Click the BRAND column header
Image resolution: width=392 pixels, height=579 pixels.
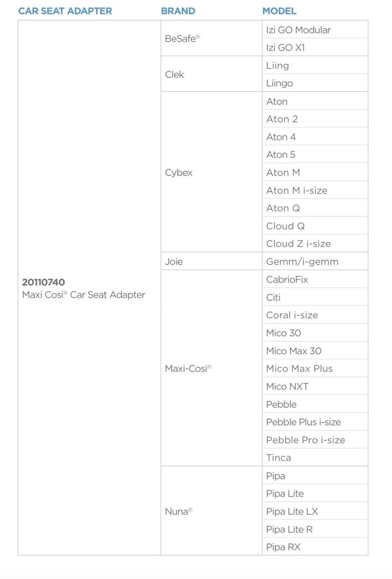coord(178,11)
